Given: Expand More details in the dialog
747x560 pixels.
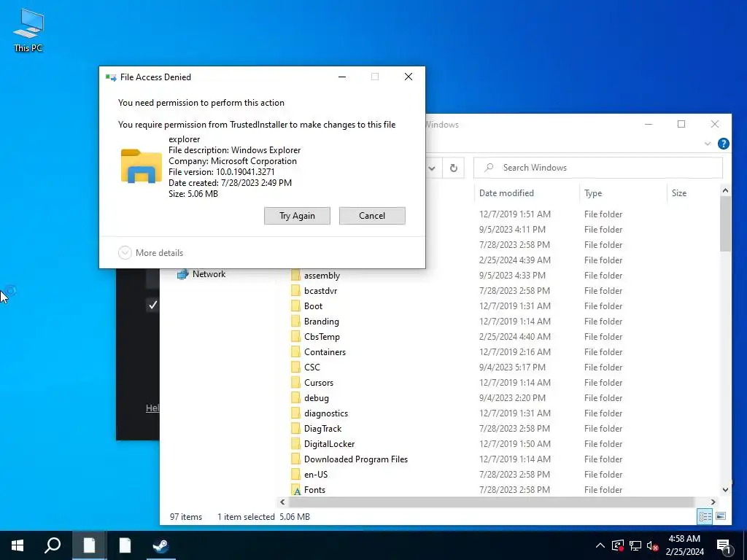Looking at the screenshot, I should point(150,253).
